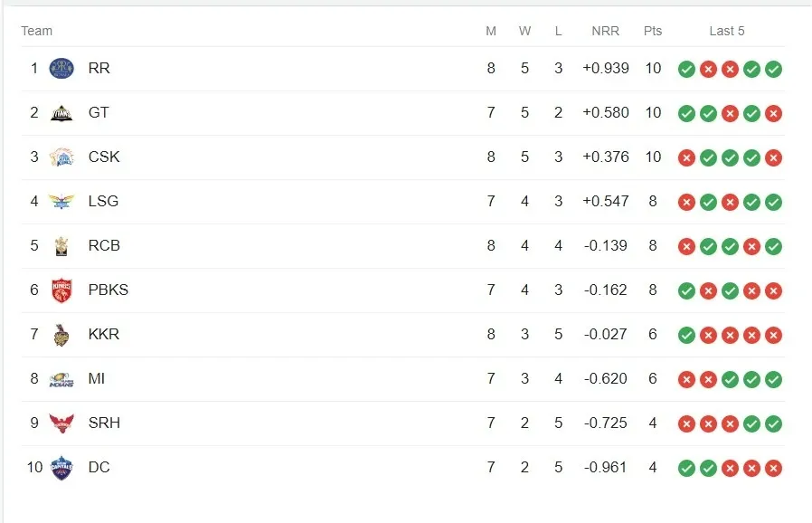Open the PBKS team name link
Viewport: 812px width, 523px height.
(x=109, y=290)
